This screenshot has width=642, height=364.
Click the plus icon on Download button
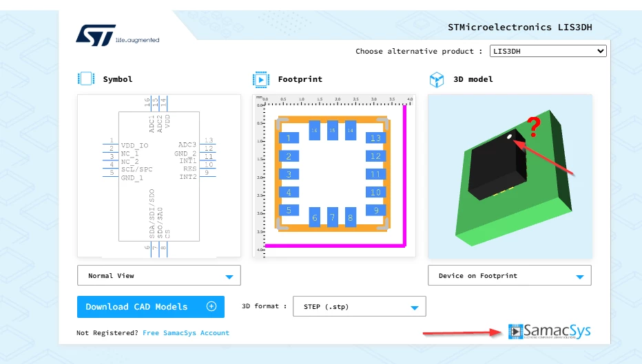pyautogui.click(x=211, y=306)
